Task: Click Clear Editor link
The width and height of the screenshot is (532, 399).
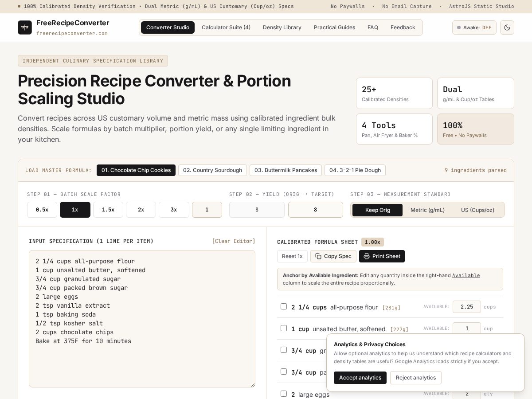Action: coord(234,241)
